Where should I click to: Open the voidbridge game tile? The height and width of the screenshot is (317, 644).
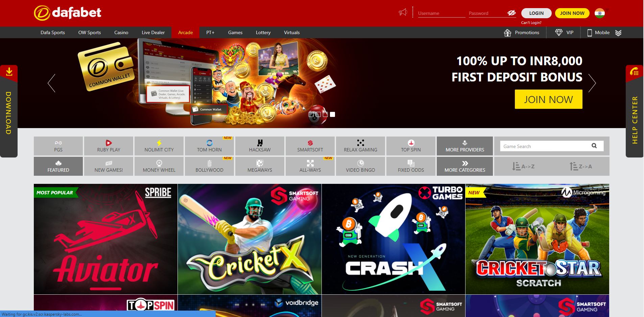pos(249,306)
